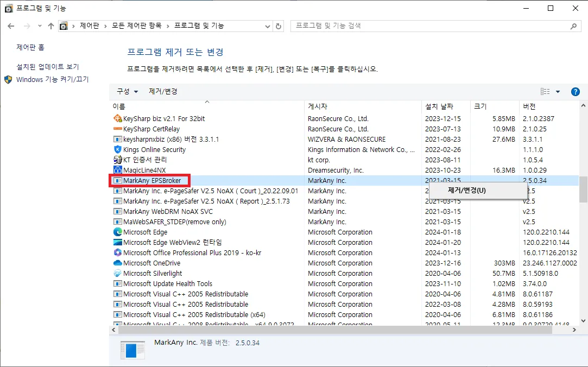Click the KeySharp CertRelay program icon
Screen dimensions: 588x367
(117, 129)
